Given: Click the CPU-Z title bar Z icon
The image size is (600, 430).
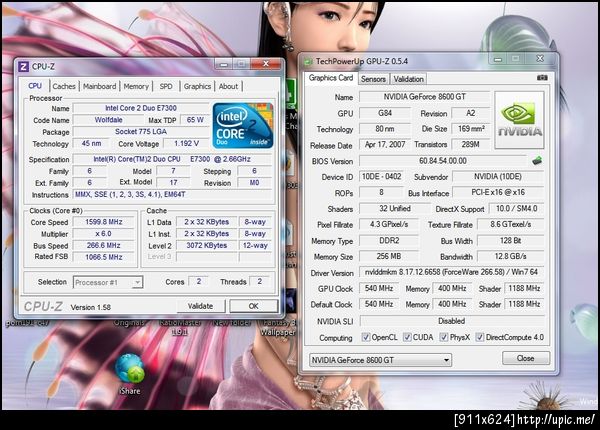Looking at the screenshot, I should click(23, 67).
